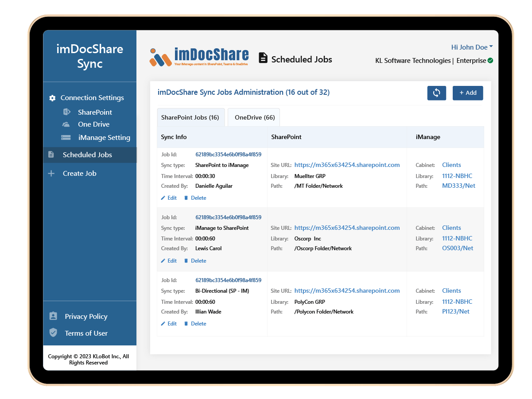Delete the iManage to SharePoint job
Image resolution: width=532 pixels, height=399 pixels.
click(195, 261)
